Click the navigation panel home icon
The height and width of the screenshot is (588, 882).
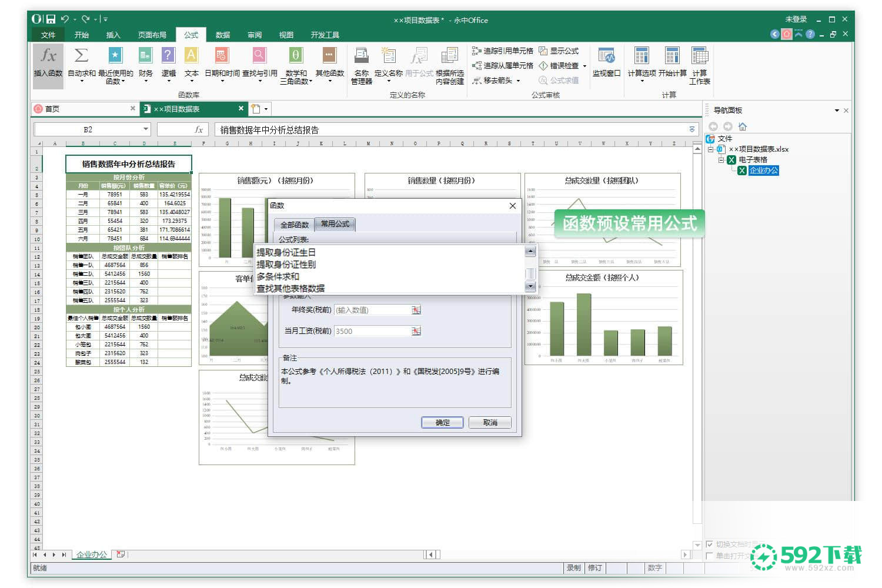tap(743, 126)
